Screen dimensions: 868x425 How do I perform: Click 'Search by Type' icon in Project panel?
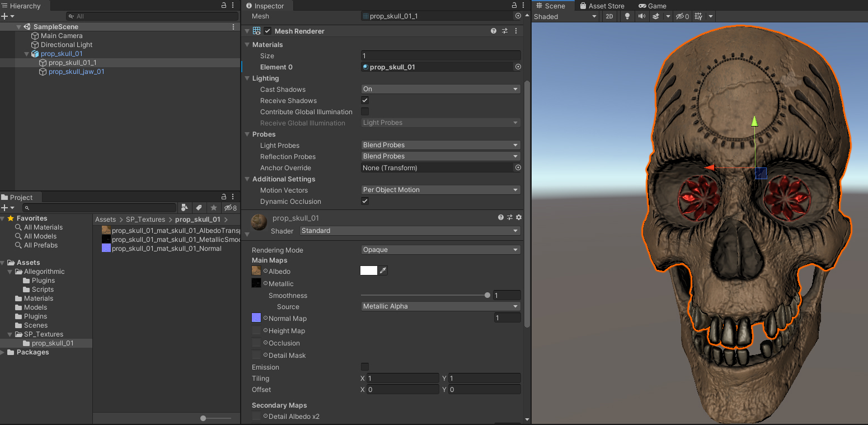tap(185, 208)
